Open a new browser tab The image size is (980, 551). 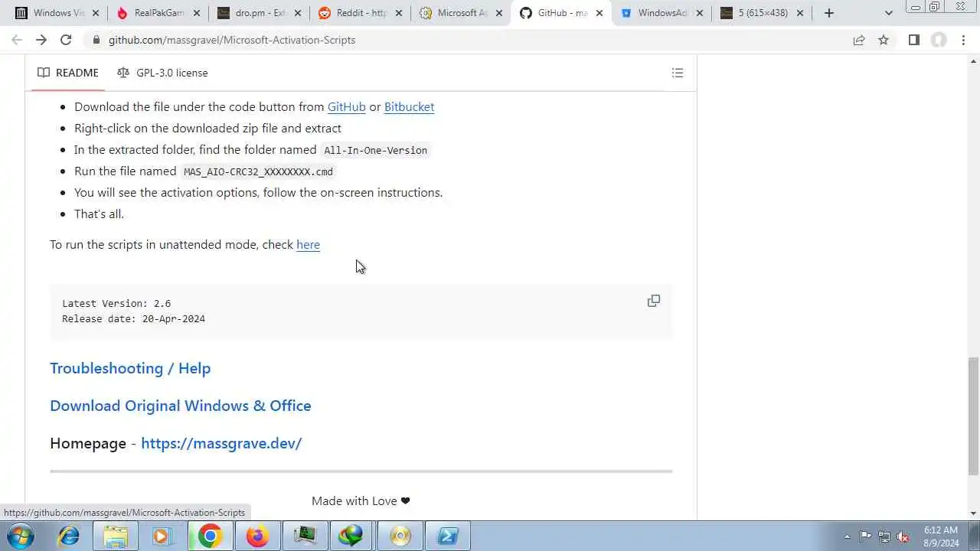829,13
